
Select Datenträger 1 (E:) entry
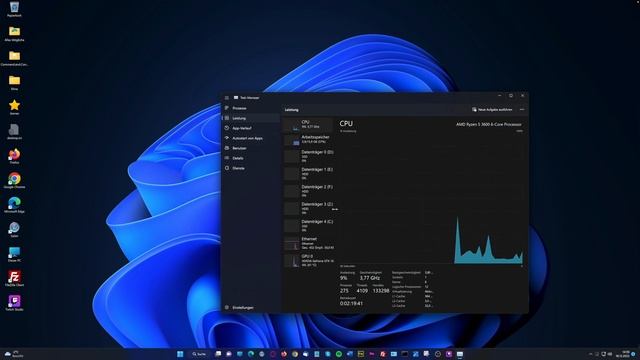pos(309,173)
